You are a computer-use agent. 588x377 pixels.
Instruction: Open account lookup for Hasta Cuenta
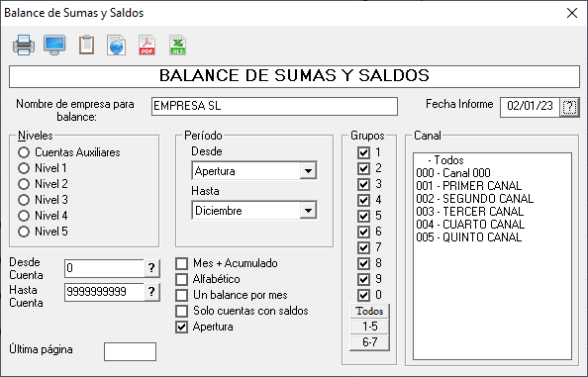click(x=151, y=292)
